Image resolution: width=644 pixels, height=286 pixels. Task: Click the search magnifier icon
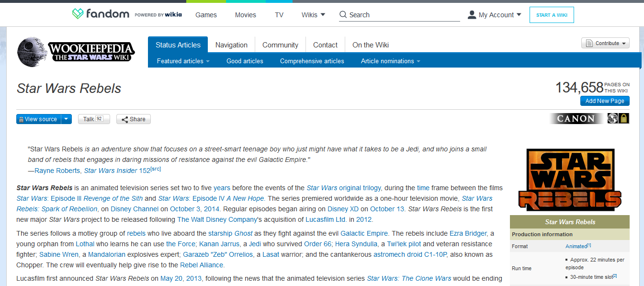343,15
